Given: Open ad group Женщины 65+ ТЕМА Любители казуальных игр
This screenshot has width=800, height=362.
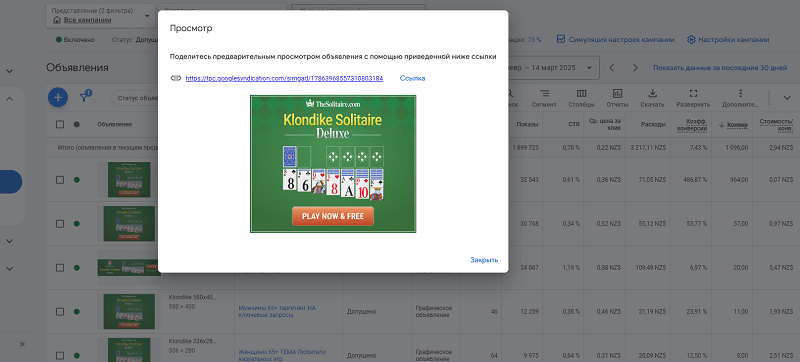Looking at the screenshot, I should (282, 355).
